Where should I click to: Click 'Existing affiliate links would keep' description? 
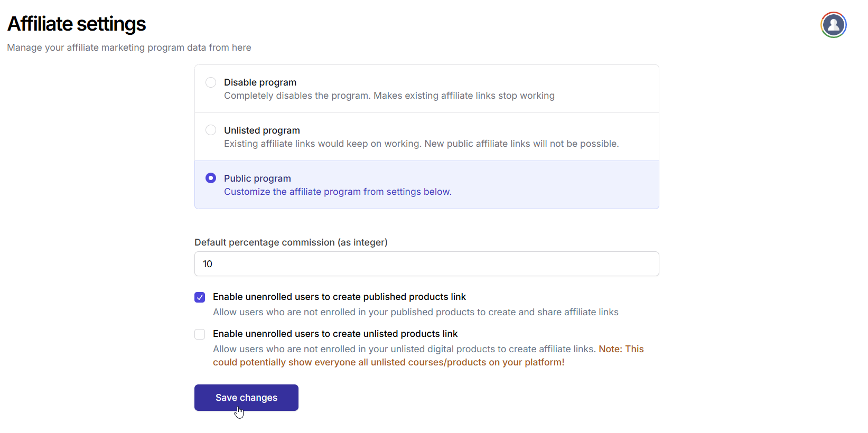pos(421,144)
